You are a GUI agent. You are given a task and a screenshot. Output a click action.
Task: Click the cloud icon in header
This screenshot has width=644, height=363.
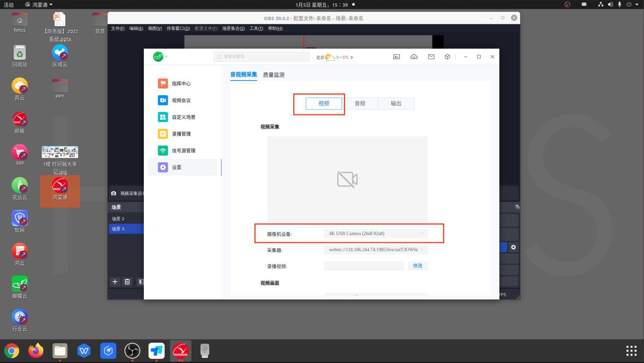click(414, 57)
